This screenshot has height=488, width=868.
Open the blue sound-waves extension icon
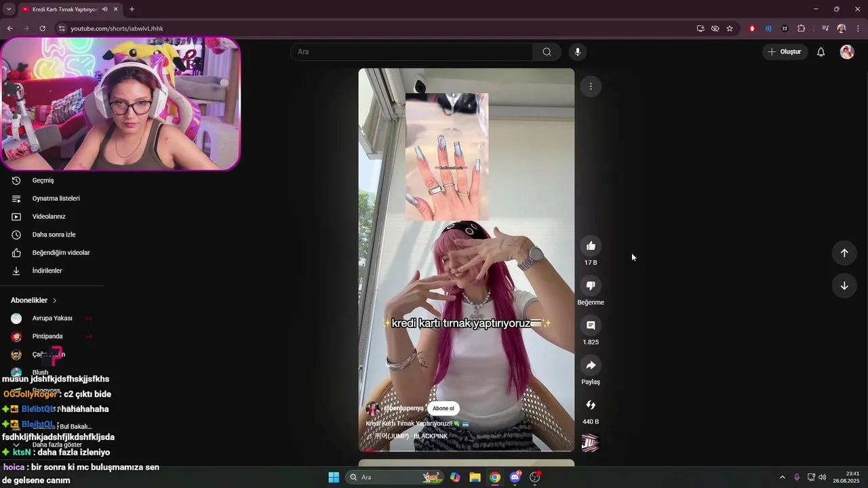768,28
